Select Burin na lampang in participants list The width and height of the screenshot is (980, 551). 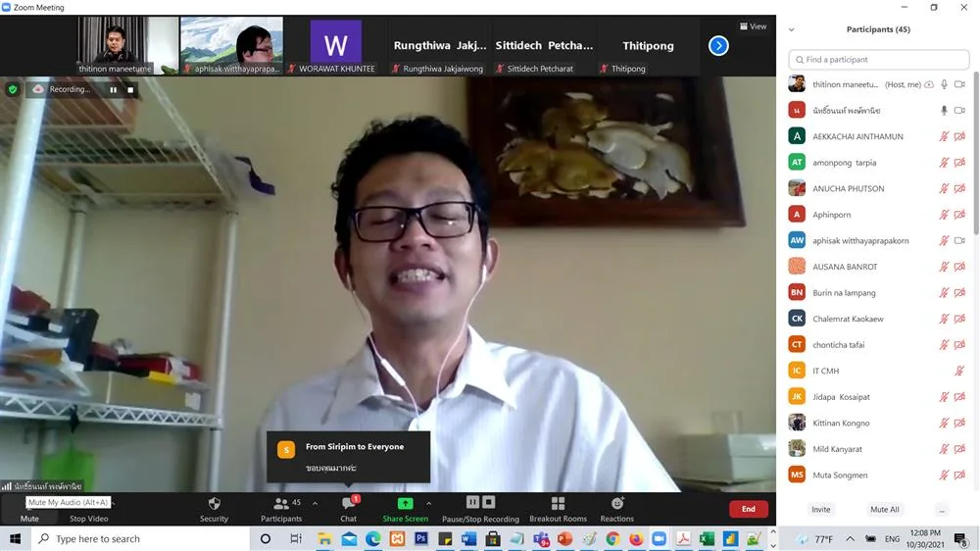[x=877, y=293]
